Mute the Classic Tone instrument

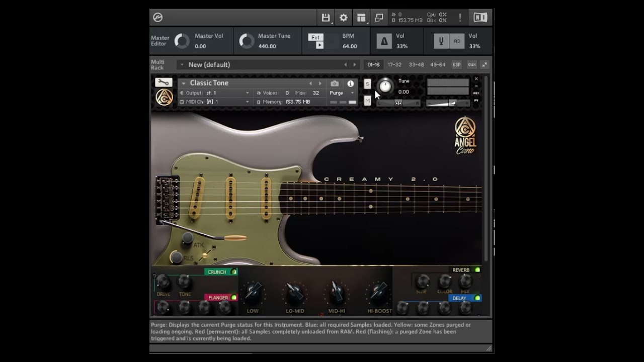coord(367,101)
